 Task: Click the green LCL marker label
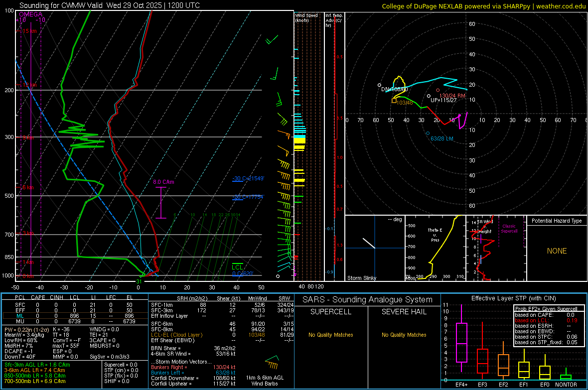pos(237,267)
